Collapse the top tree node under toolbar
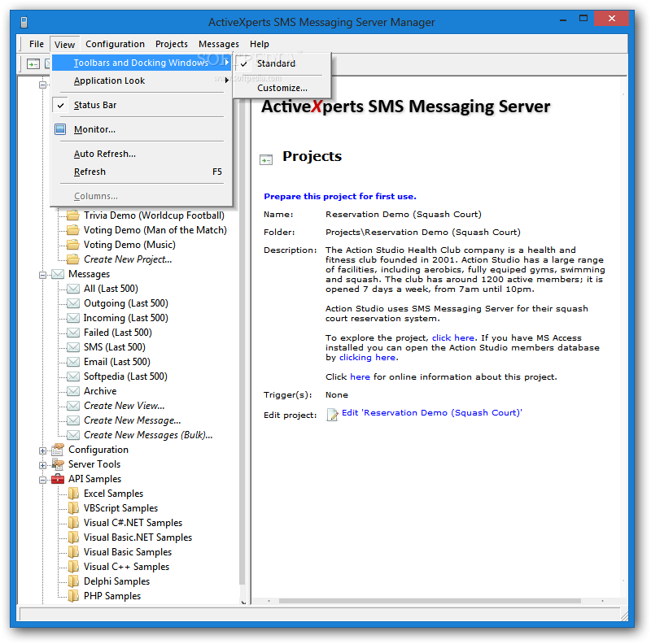This screenshot has height=644, width=651. click(42, 85)
